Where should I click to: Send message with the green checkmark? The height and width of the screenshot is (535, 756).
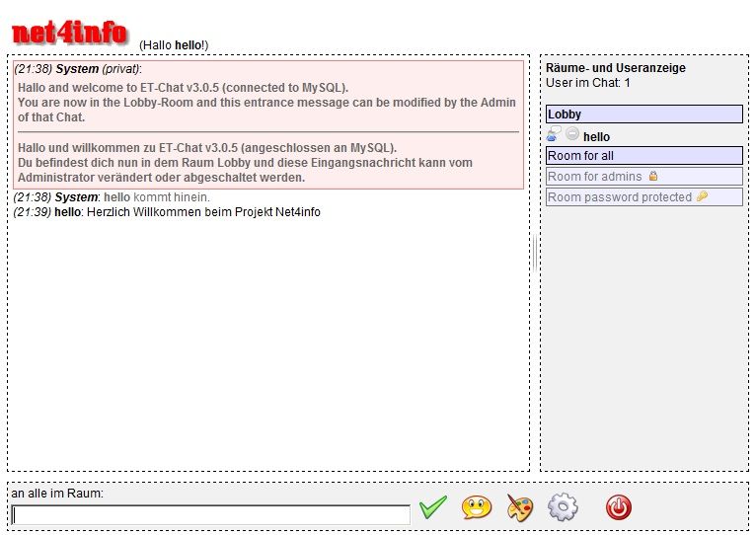tap(432, 508)
